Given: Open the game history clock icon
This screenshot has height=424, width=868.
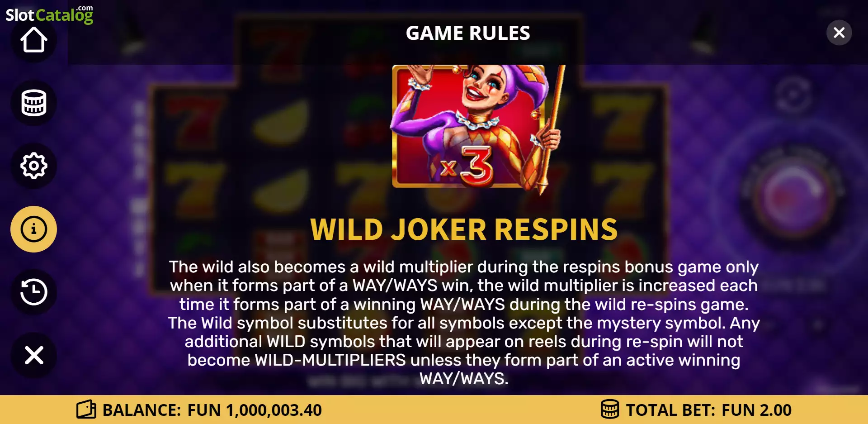Looking at the screenshot, I should [34, 292].
